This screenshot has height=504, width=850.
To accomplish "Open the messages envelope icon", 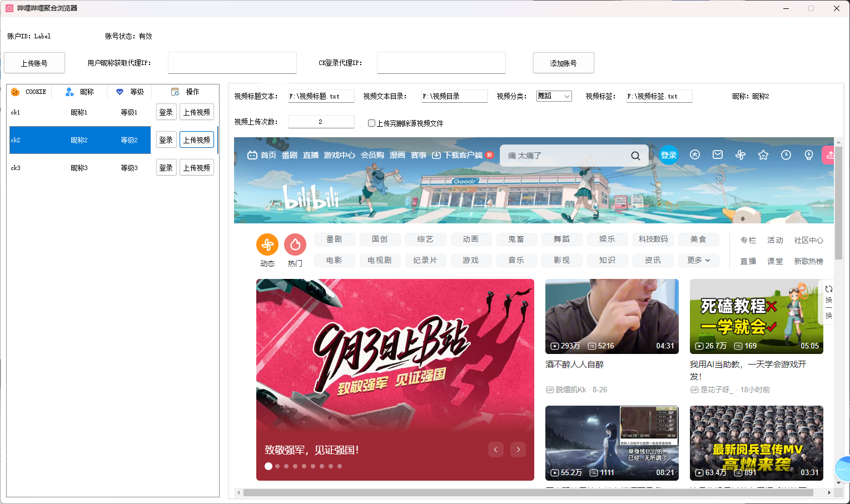I will tap(718, 155).
